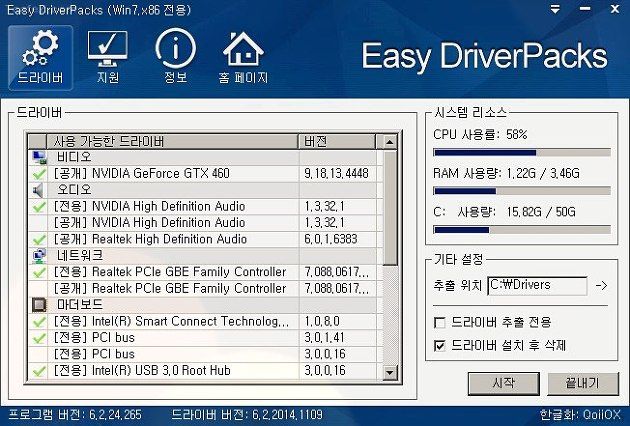The image size is (630, 426).
Task: Click the 끝내기 button
Action: (x=583, y=383)
